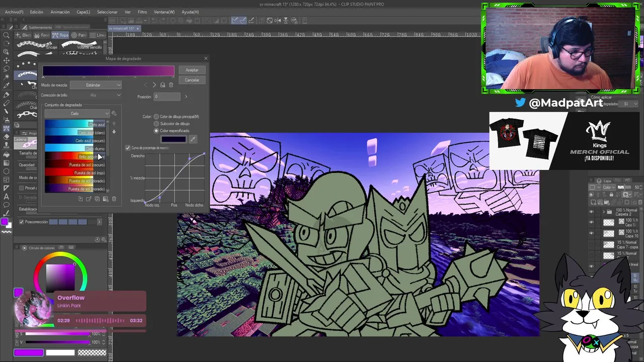The width and height of the screenshot is (644, 362).
Task: Open Cielo gradient set dropdown
Action: [x=77, y=114]
